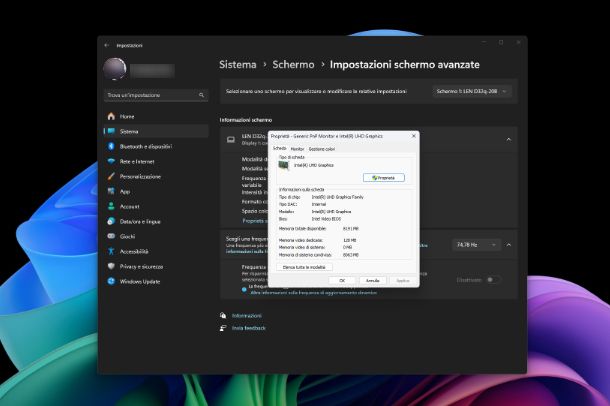This screenshot has width=610, height=406.
Task: Click the Informazioni help icon at the bottom
Action: pyautogui.click(x=223, y=315)
